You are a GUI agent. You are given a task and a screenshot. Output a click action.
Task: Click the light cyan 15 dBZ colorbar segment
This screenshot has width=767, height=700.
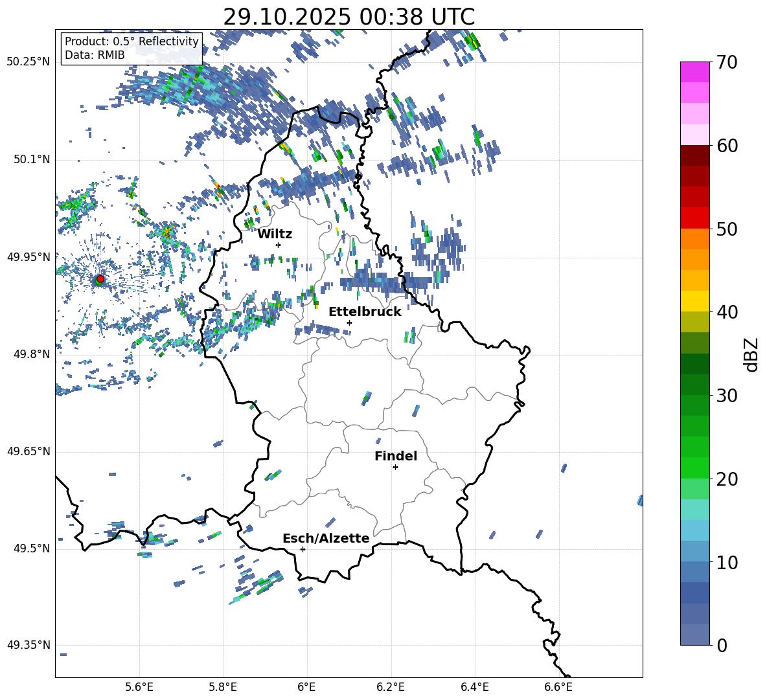pyautogui.click(x=694, y=510)
